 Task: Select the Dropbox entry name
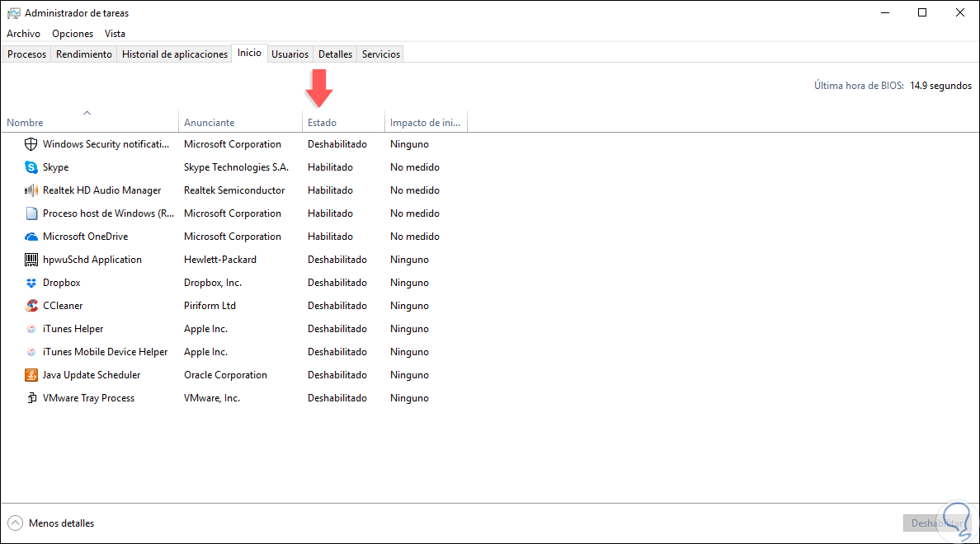click(x=61, y=283)
